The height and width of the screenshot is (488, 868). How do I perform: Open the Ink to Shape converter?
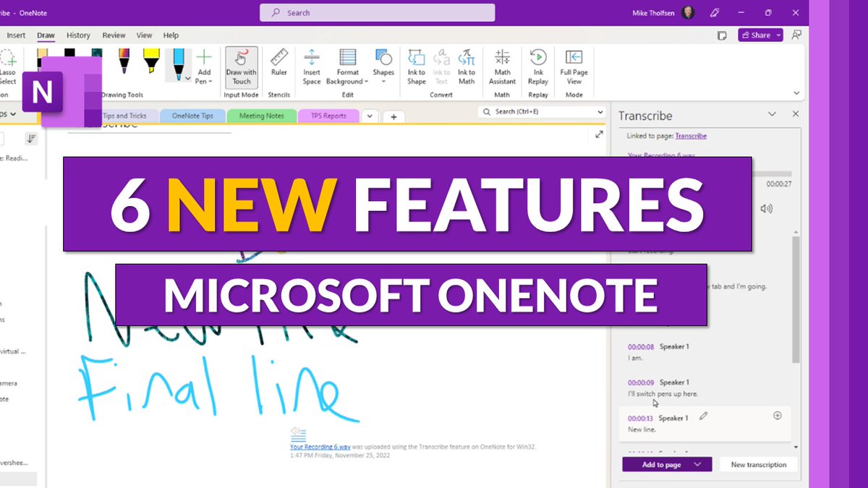417,67
